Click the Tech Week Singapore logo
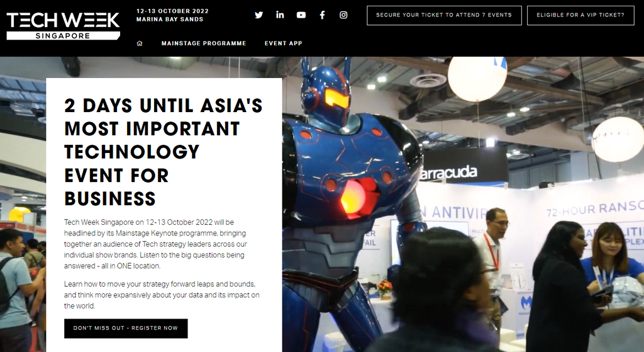This screenshot has width=644, height=352. (64, 25)
